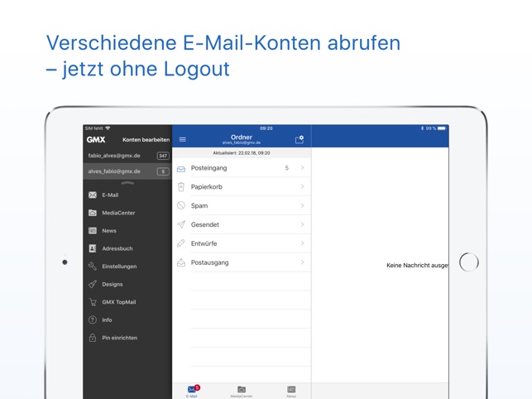Open the Posteingang folder
Screen dimensions: 532x399
[242, 168]
